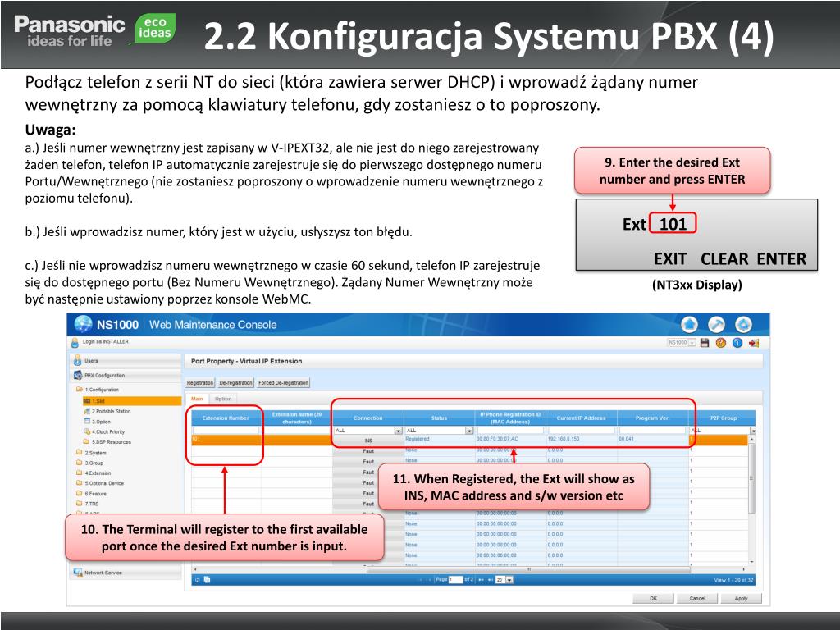Click the Program Ver. filter field
Viewport: 840px width, 630px height.
(x=652, y=430)
